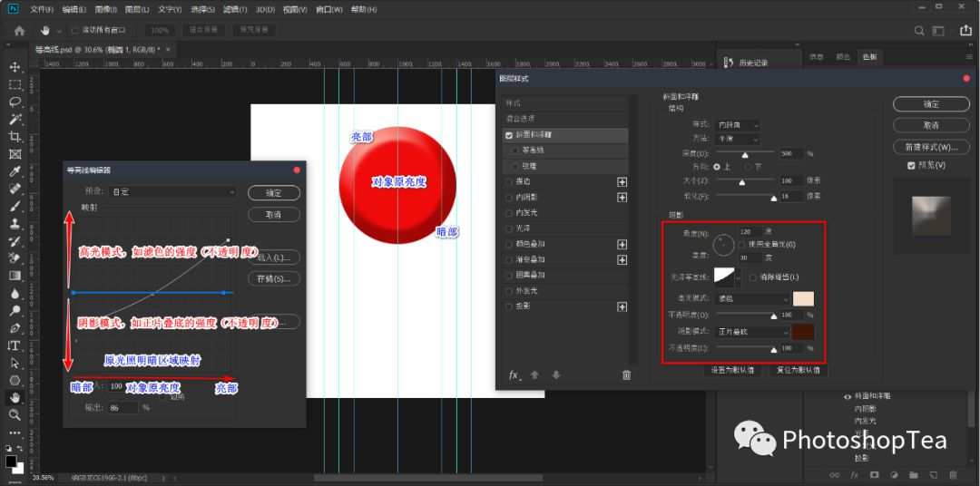Toggle the 预览(V) checkbox
Image resolution: width=980 pixels, height=486 pixels.
click(911, 166)
